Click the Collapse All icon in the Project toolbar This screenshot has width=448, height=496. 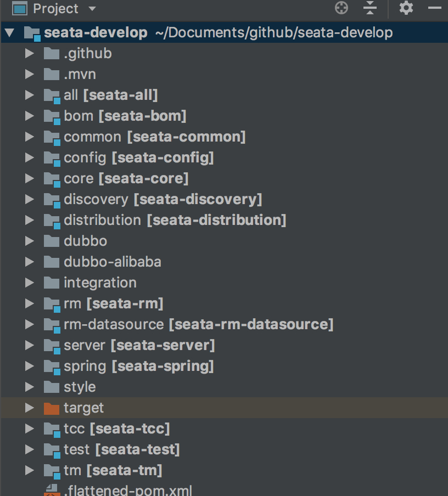370,8
